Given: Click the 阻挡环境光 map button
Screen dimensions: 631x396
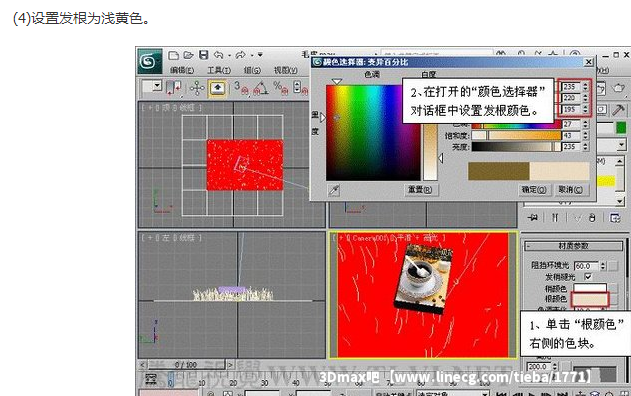Looking at the screenshot, I should 613,266.
